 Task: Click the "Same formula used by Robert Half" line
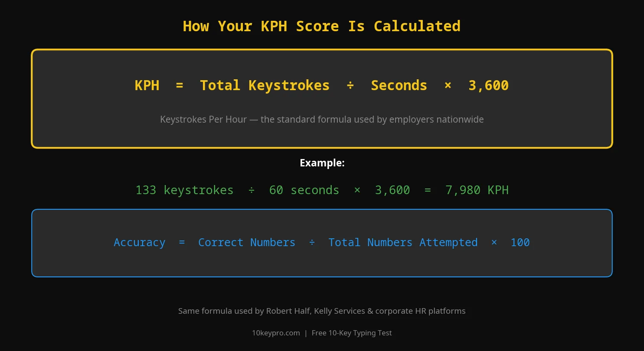coord(322,311)
